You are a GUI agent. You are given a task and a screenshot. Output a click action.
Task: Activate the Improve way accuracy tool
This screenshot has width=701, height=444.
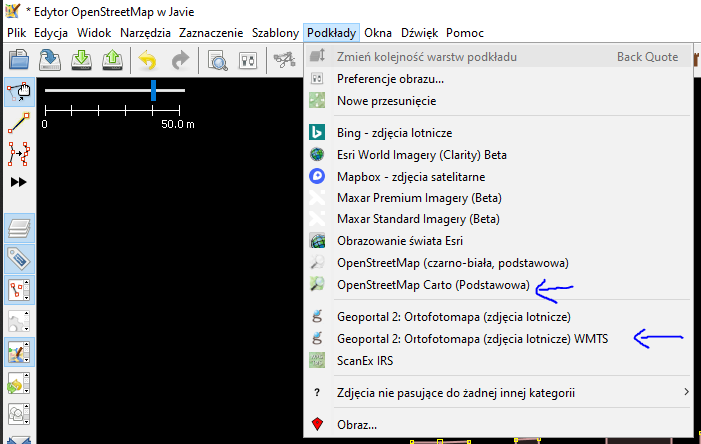(x=19, y=154)
